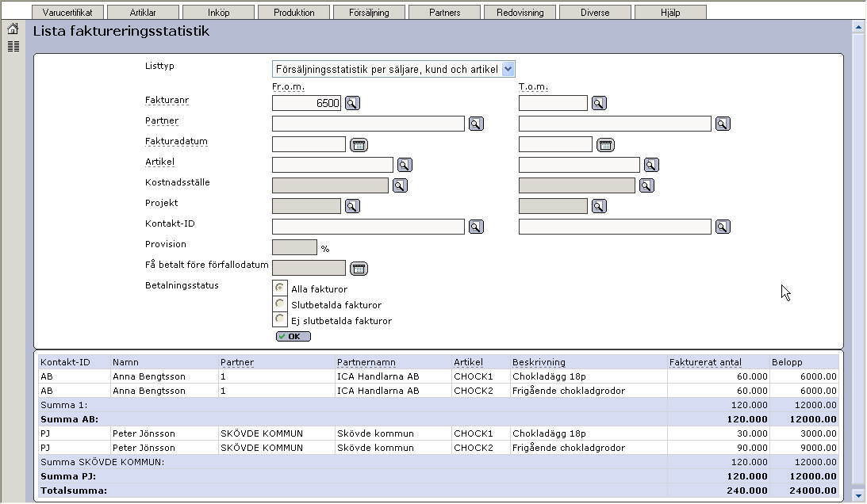This screenshot has width=867, height=504.
Task: Click Chokladägg 18p in Anna Bengtsson row
Action: [x=549, y=377]
